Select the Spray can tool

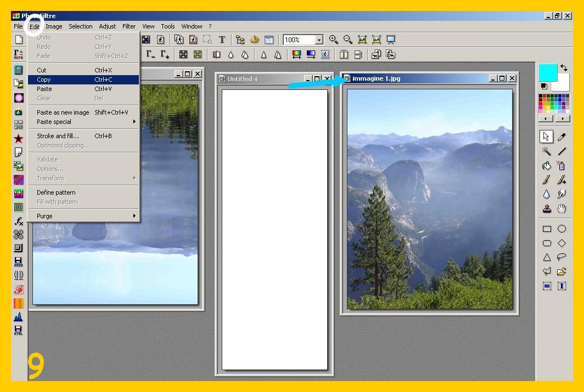tap(561, 166)
